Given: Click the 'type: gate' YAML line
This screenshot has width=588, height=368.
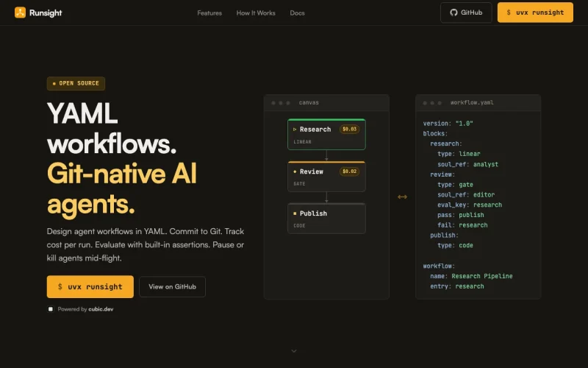Looking at the screenshot, I should coord(455,185).
